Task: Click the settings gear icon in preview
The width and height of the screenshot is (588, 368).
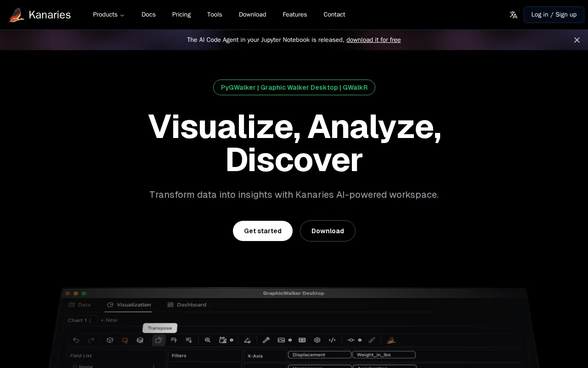Action: [x=317, y=340]
